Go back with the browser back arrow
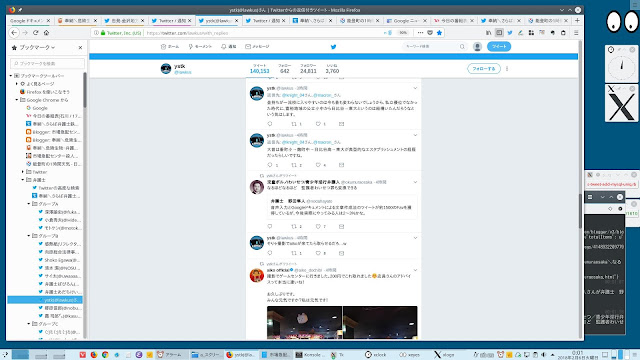640x360 pixels. coord(14,33)
